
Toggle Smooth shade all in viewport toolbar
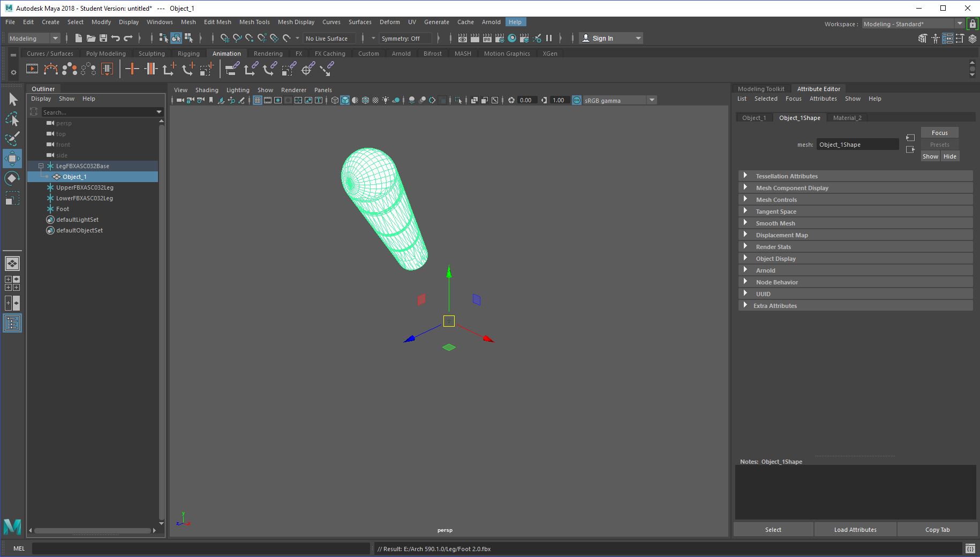click(x=345, y=100)
